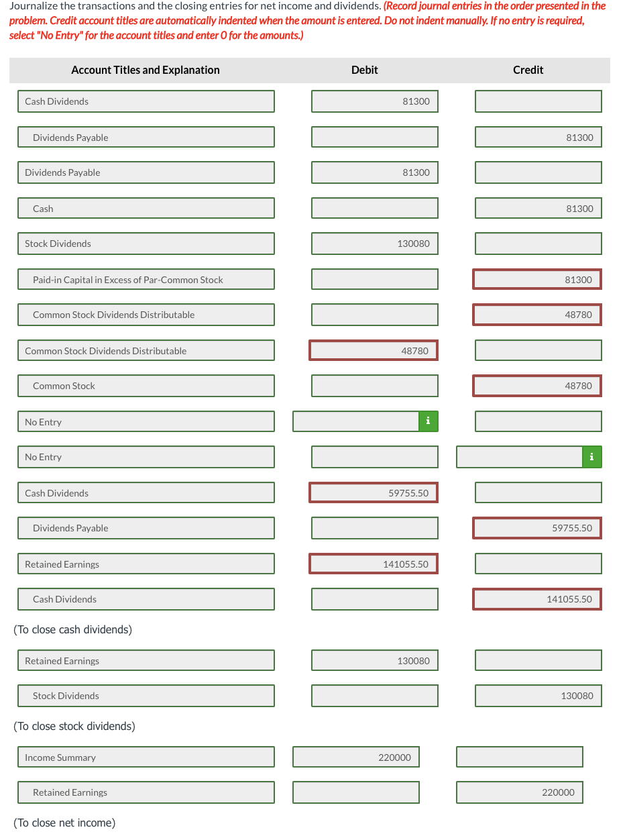Image resolution: width=625 pixels, height=840 pixels.
Task: Click the Stock Dividends credit of 130080
Action: (x=537, y=696)
